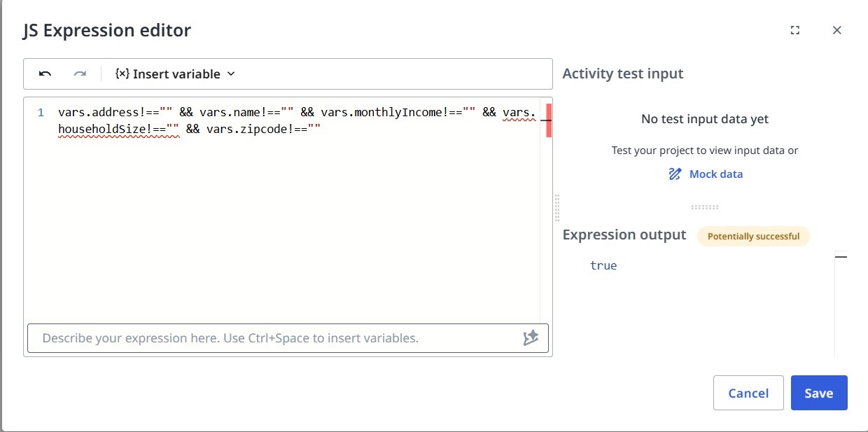868x432 pixels.
Task: Click the Mock data link
Action: [x=706, y=174]
